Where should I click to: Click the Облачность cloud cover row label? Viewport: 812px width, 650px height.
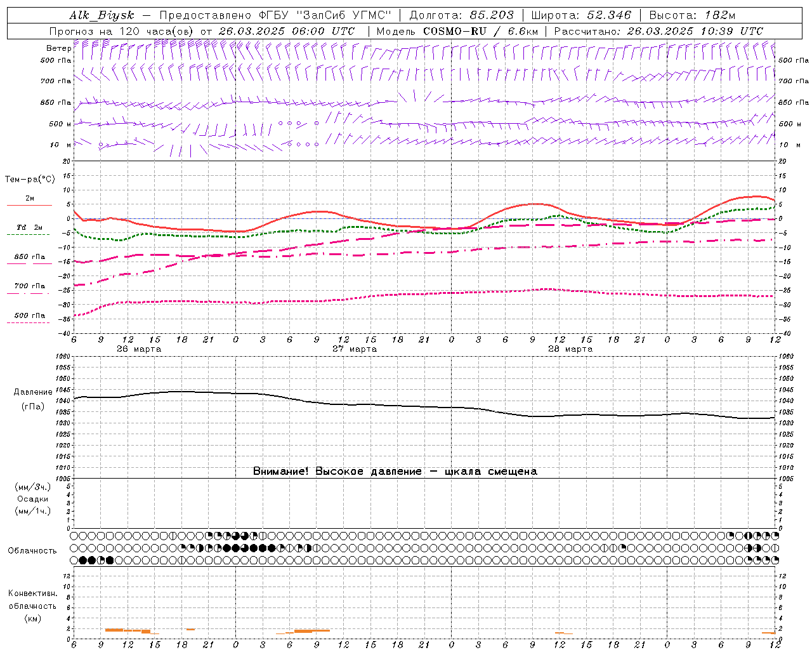pyautogui.click(x=32, y=550)
